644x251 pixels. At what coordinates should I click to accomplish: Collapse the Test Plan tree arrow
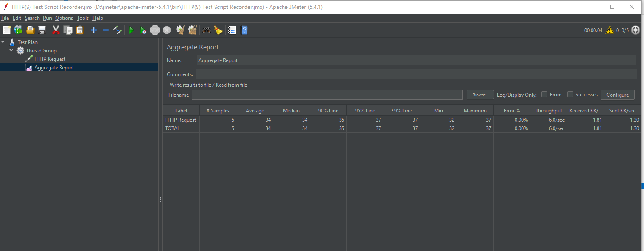[x=3, y=42]
